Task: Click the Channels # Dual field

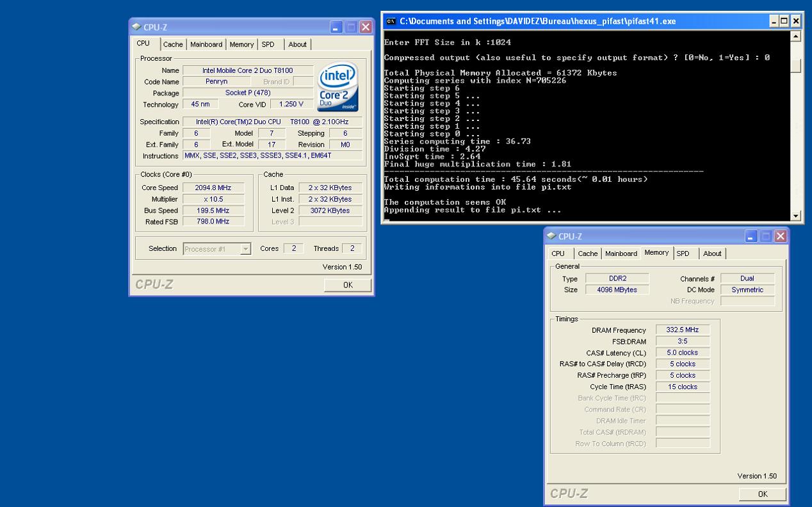Action: coord(747,278)
